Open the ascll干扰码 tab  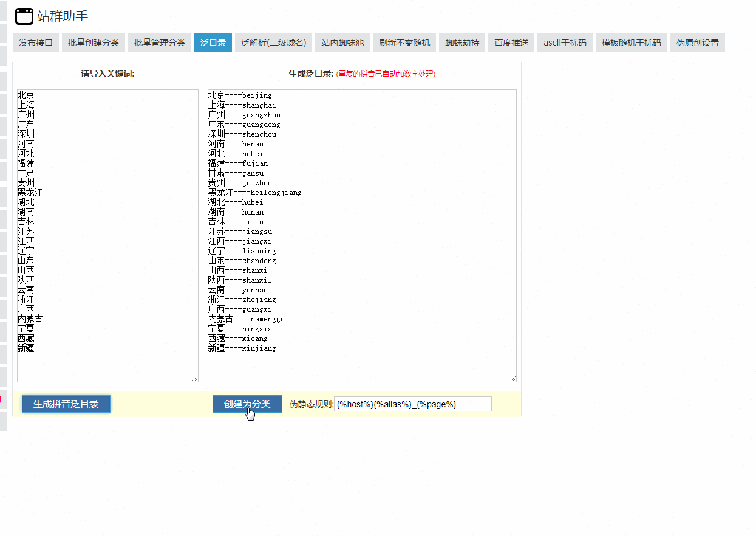(565, 43)
